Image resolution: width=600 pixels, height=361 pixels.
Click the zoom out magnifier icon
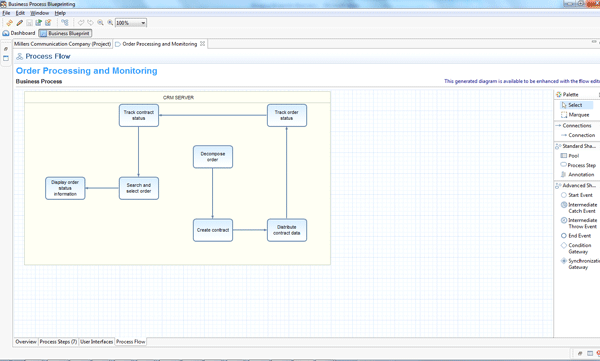[110, 23]
